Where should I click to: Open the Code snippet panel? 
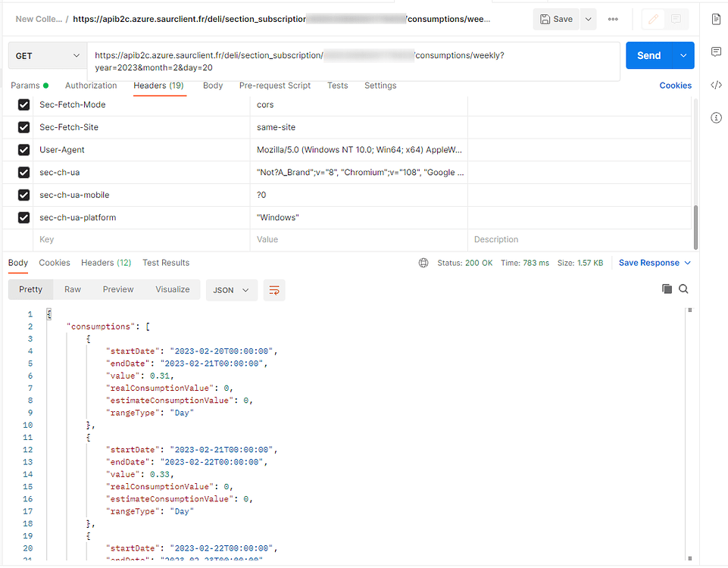pos(716,84)
